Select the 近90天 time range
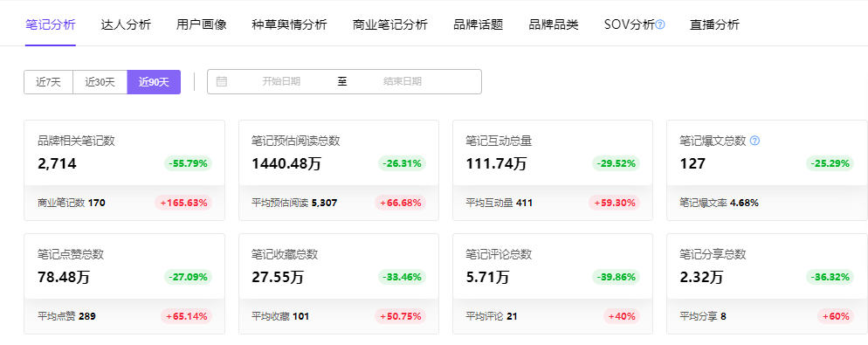The image size is (868, 345). click(154, 82)
